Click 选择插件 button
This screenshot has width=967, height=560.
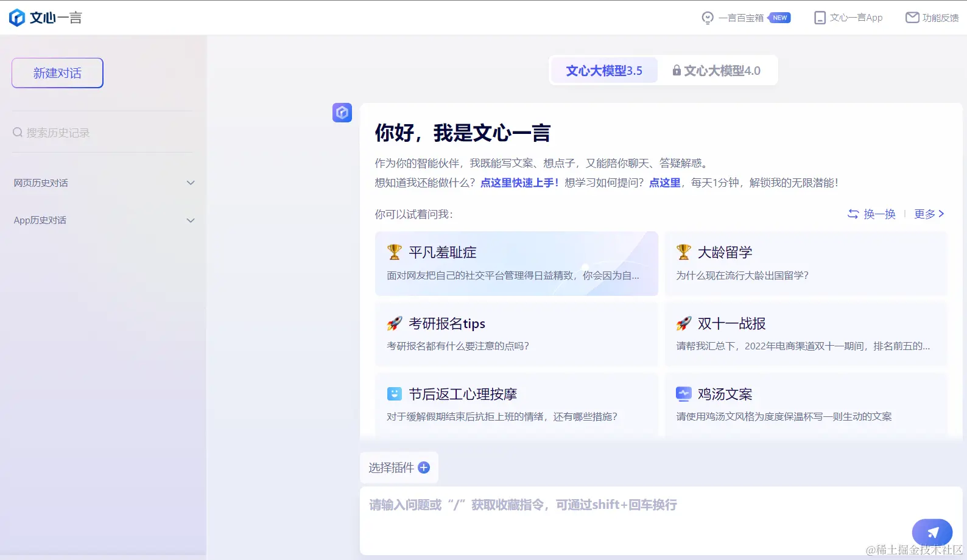tap(399, 467)
